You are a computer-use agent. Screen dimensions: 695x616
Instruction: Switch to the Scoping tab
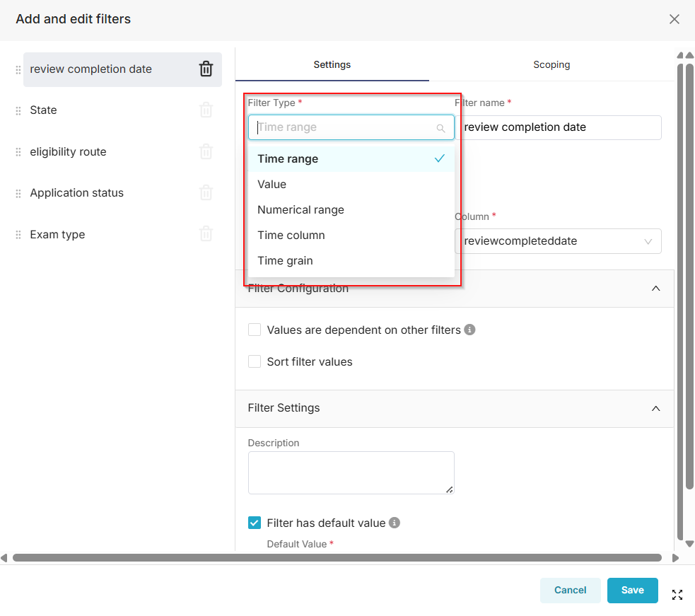551,64
